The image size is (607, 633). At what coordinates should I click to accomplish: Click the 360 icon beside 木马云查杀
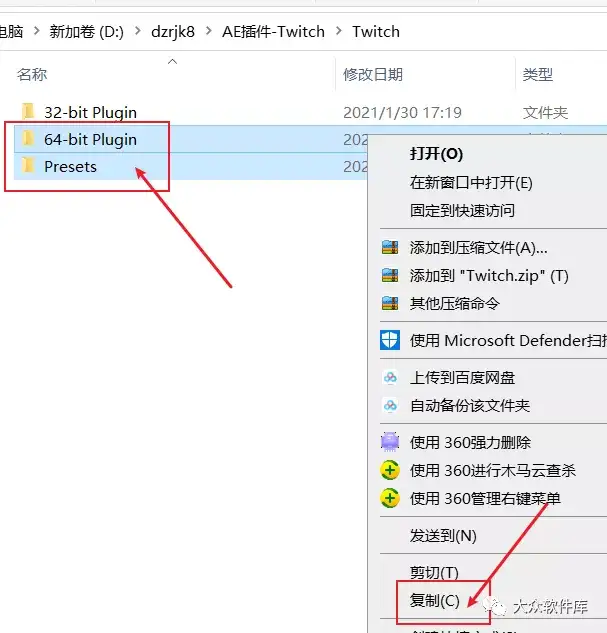390,470
